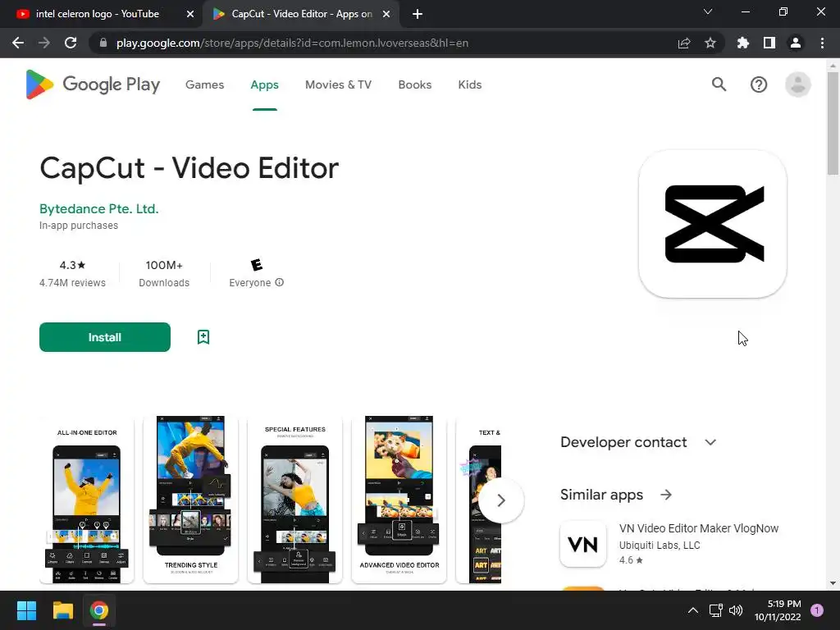Toggle Chrome side panel icon
This screenshot has width=840, height=630.
(769, 43)
